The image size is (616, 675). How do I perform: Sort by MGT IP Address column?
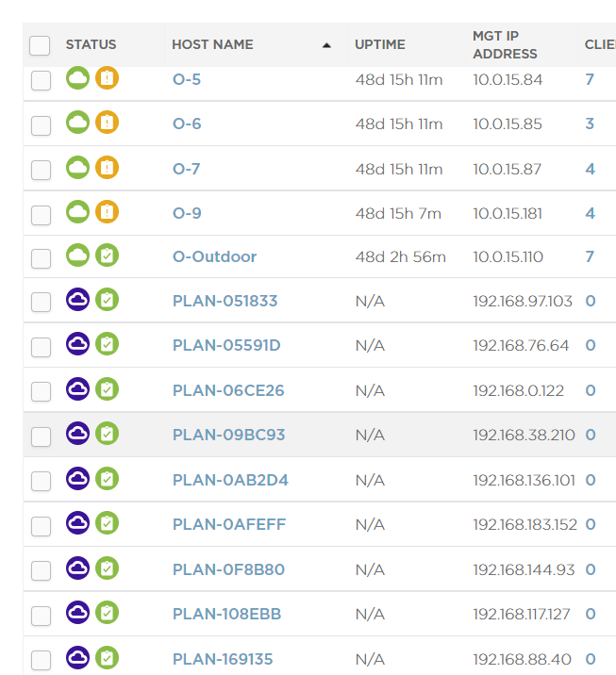tap(505, 44)
